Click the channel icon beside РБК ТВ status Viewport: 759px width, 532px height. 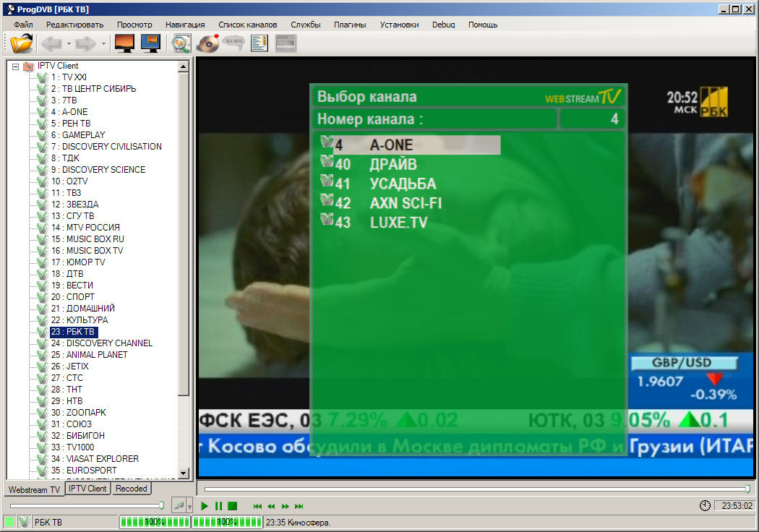(24, 523)
